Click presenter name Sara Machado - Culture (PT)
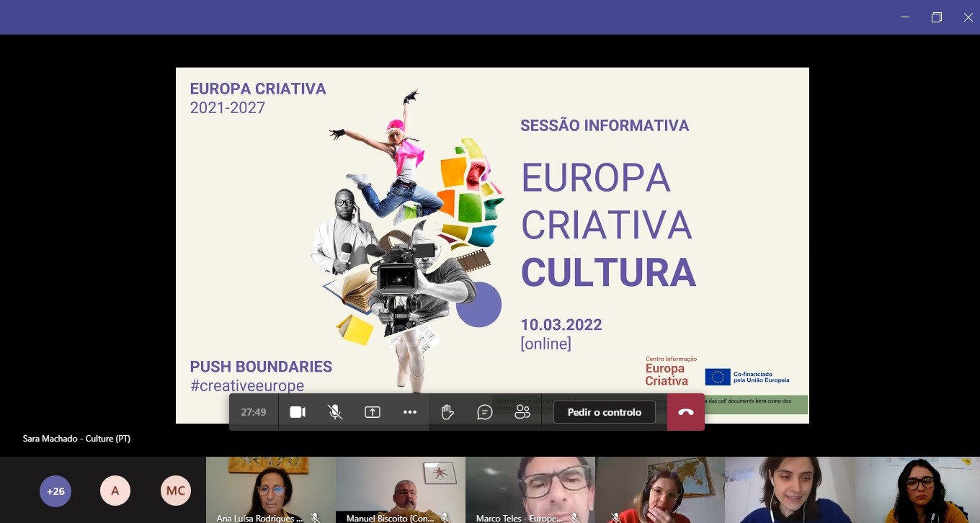980x523 pixels. pos(76,438)
